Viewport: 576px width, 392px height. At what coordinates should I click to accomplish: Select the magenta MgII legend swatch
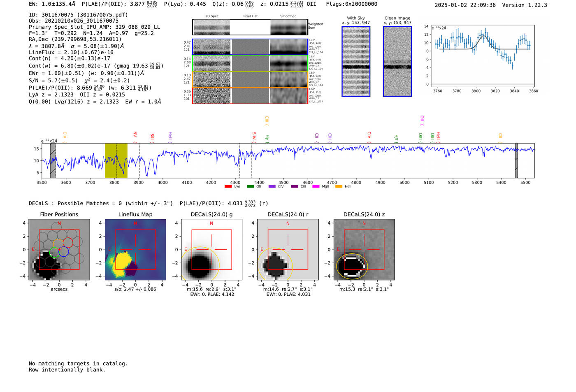[x=316, y=187]
